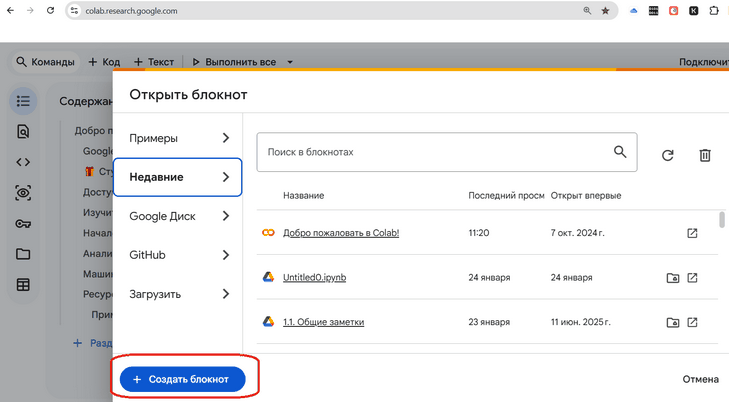The height and width of the screenshot is (402, 729).
Task: Open the secrets key icon in sidebar
Action: [23, 223]
